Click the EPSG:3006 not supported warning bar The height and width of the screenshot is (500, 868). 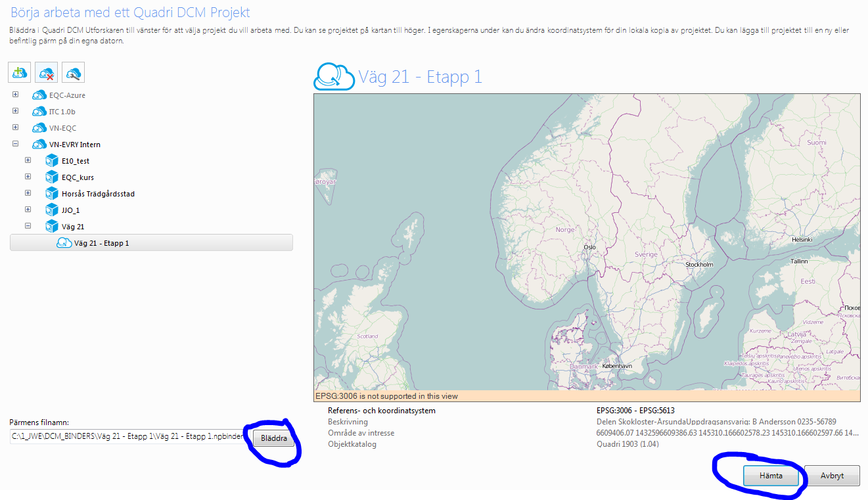point(587,396)
